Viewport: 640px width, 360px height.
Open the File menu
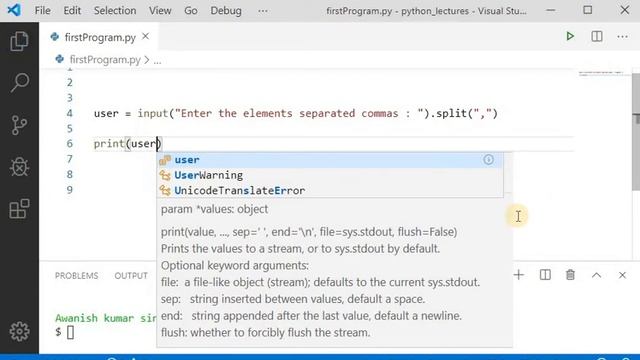coord(42,11)
